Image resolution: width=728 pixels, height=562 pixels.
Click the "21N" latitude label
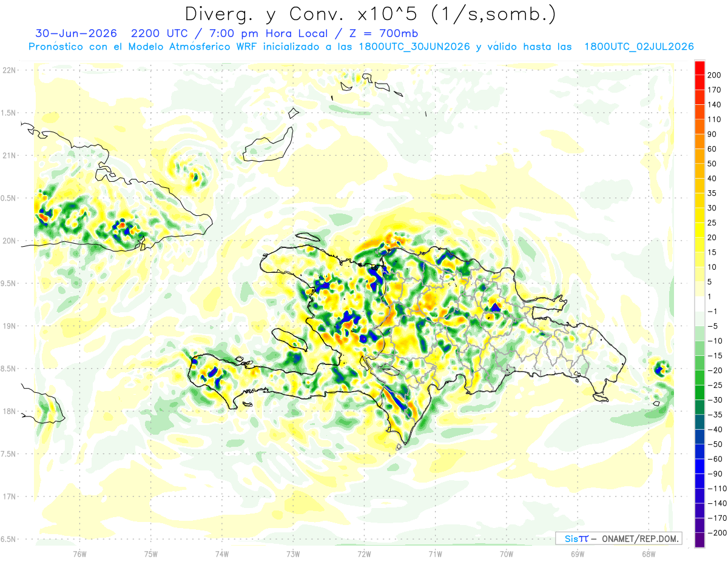(x=9, y=155)
